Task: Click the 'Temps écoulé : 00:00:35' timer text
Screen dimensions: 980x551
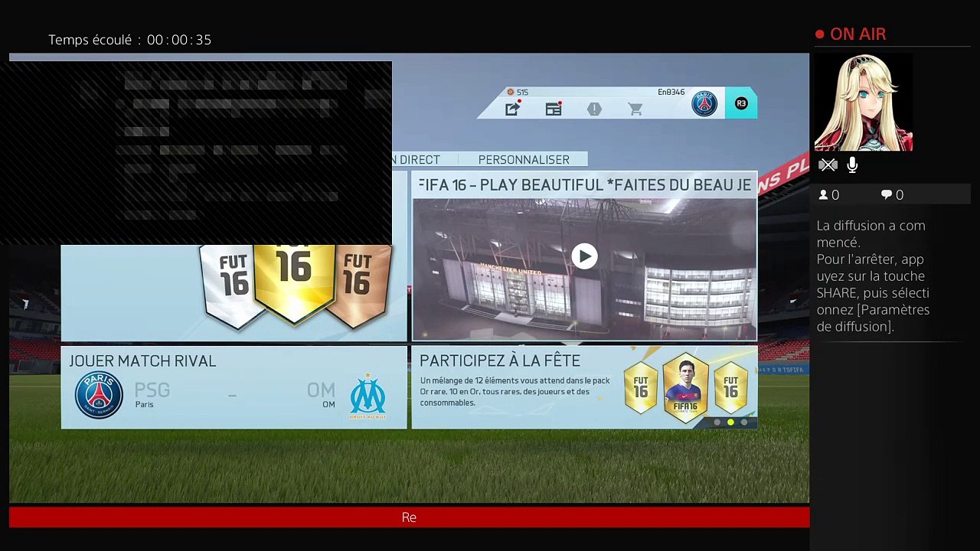Action: (129, 40)
